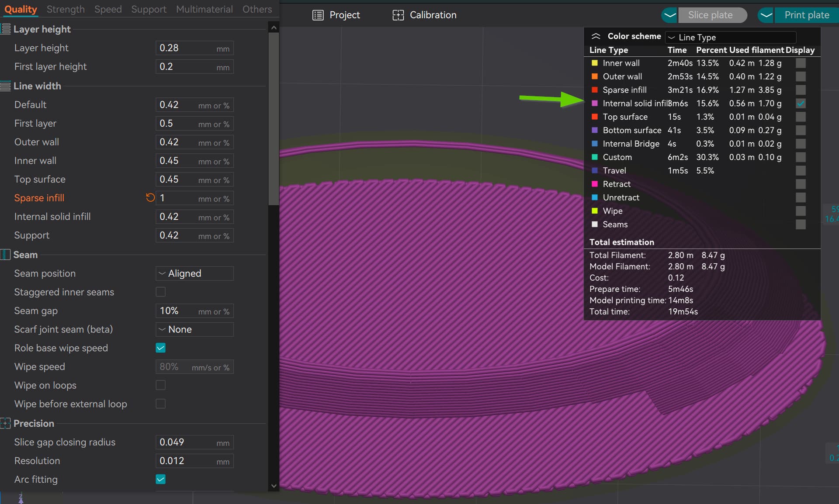Click the Precision section icon
Screen dimensions: 839x504
5,423
